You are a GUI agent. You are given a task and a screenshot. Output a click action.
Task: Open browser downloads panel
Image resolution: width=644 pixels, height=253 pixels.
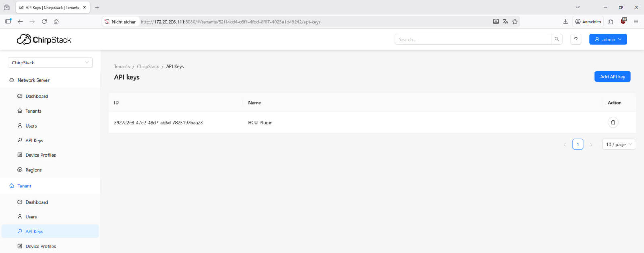pyautogui.click(x=565, y=22)
